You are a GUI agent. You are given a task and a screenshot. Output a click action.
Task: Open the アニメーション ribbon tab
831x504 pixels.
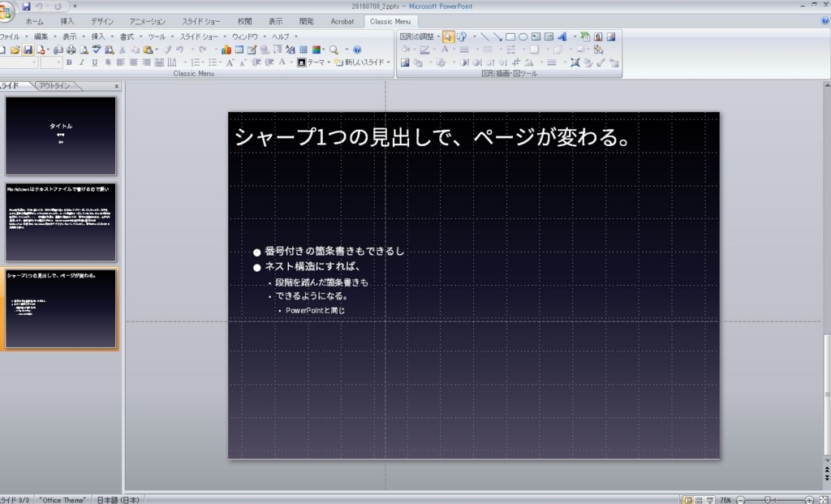(x=148, y=21)
